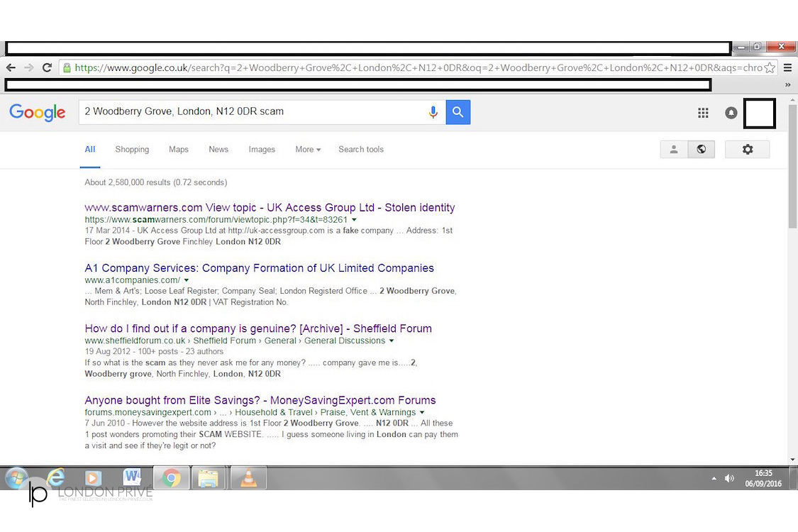Open Microsoft Word from the taskbar
The width and height of the screenshot is (798, 532).
pyautogui.click(x=132, y=478)
